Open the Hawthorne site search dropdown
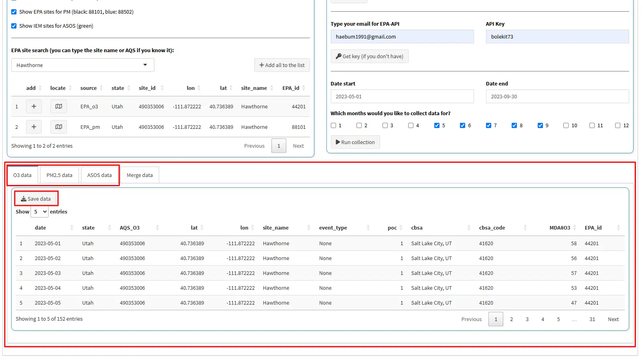The width and height of the screenshot is (644, 360). point(83,65)
